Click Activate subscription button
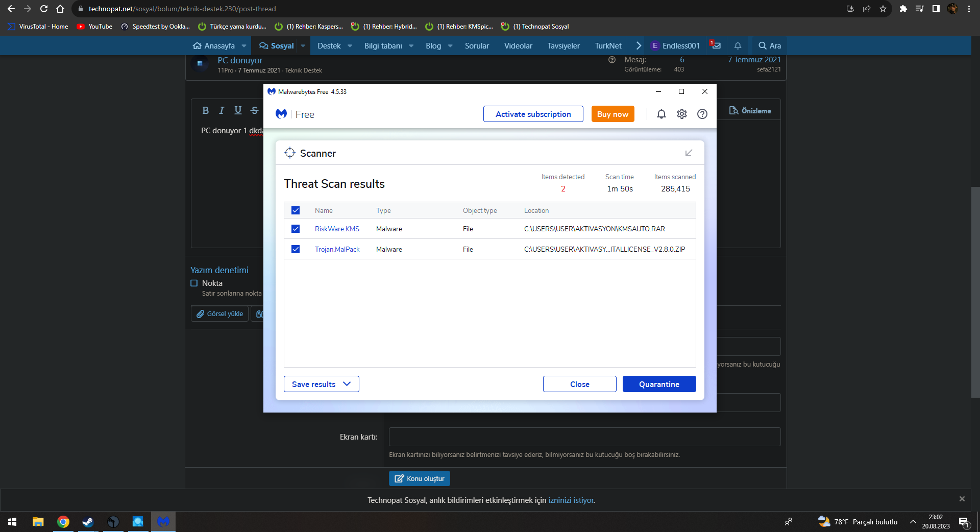 533,114
